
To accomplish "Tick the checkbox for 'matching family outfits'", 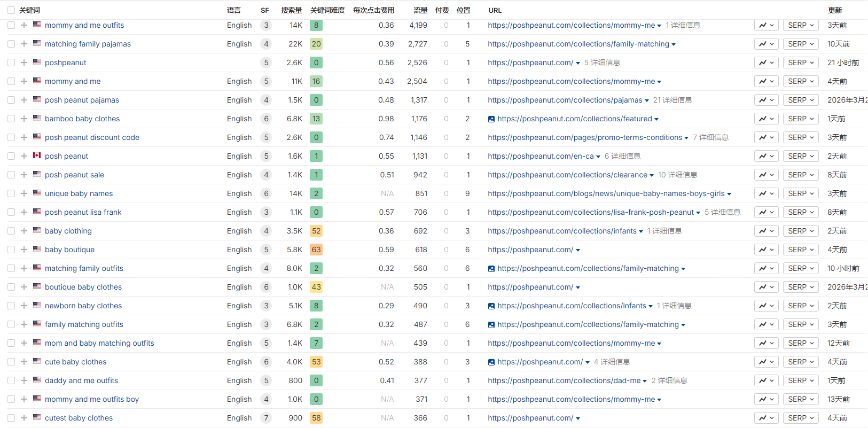I will (11, 268).
